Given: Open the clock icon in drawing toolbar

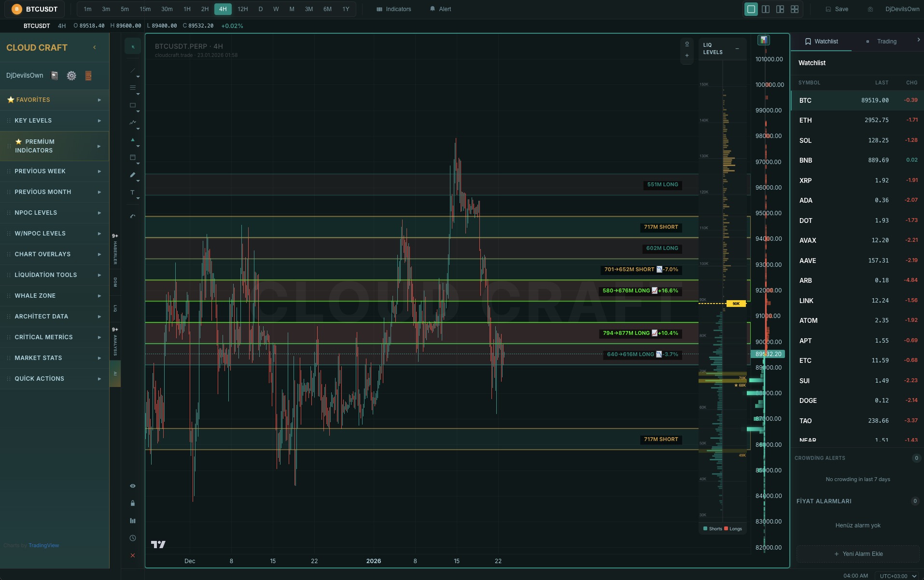Looking at the screenshot, I should [x=133, y=538].
